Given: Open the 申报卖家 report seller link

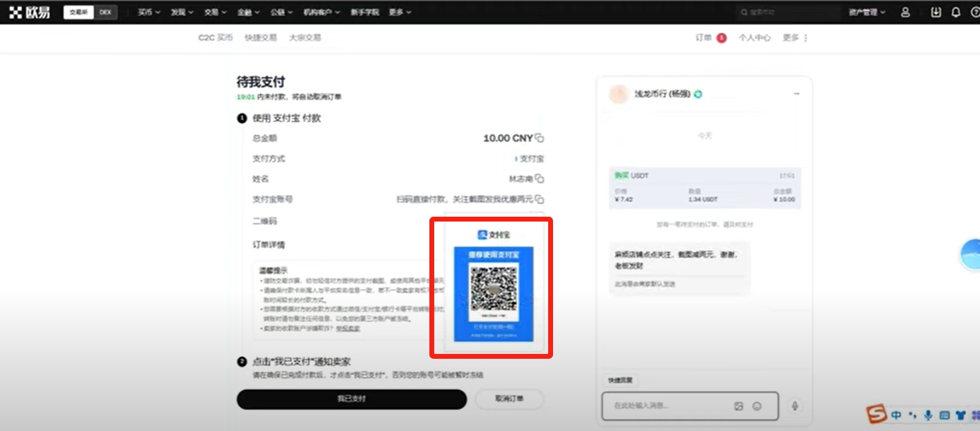Looking at the screenshot, I should pyautogui.click(x=348, y=328).
